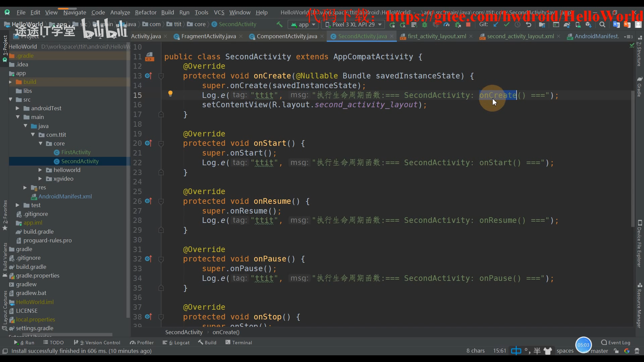Viewport: 644px width, 362px height.
Task: Expand the helloworld package
Action: tap(40, 170)
